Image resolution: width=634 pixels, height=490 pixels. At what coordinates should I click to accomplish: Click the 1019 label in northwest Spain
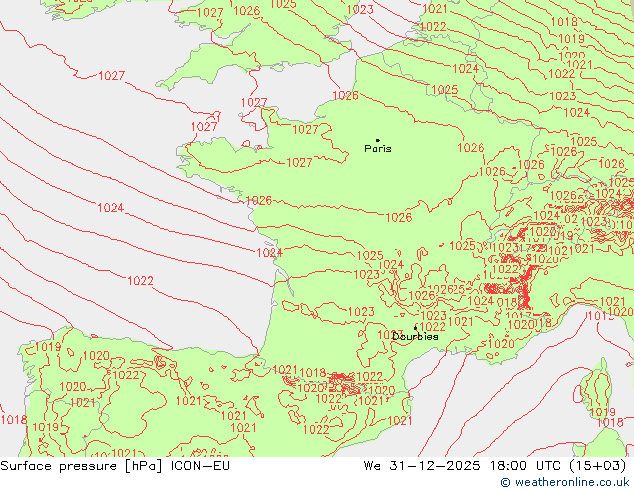(48, 347)
